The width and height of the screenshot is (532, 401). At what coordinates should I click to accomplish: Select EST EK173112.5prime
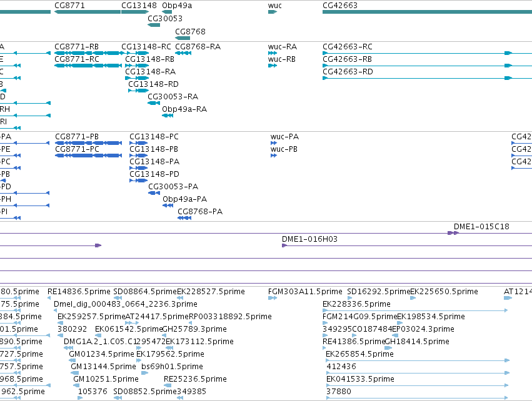199,342
